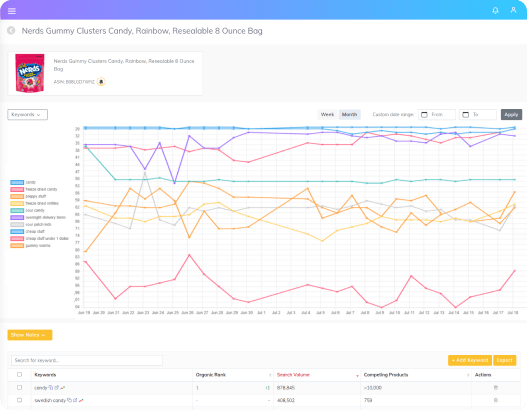
Task: Click the last legend entry label
Action: click(38, 246)
